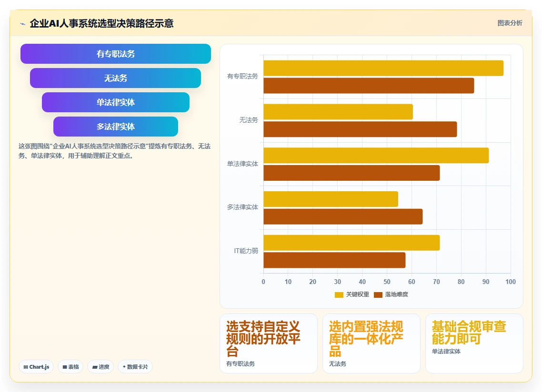Viewport: 542px width, 392px height.
Task: Select the 单法律实体 funnel stage
Action: pyautogui.click(x=115, y=102)
